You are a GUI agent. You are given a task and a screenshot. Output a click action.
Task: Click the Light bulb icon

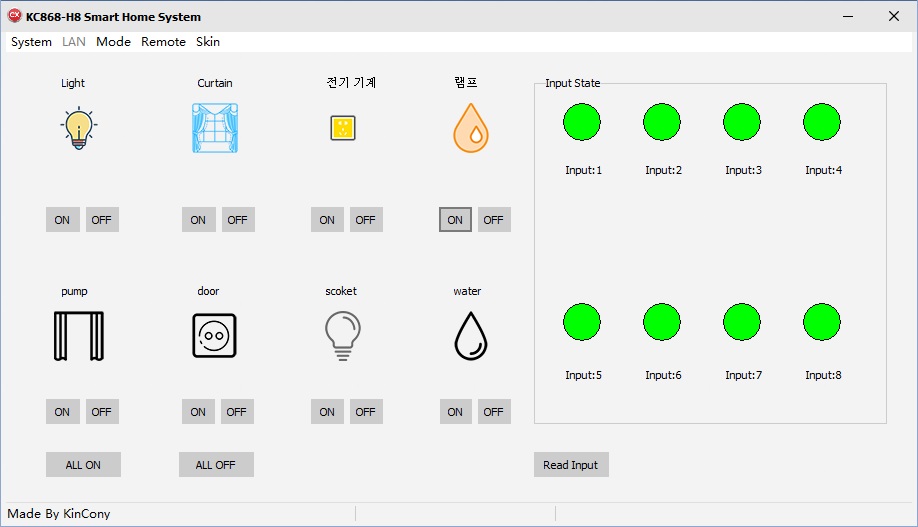pyautogui.click(x=79, y=129)
